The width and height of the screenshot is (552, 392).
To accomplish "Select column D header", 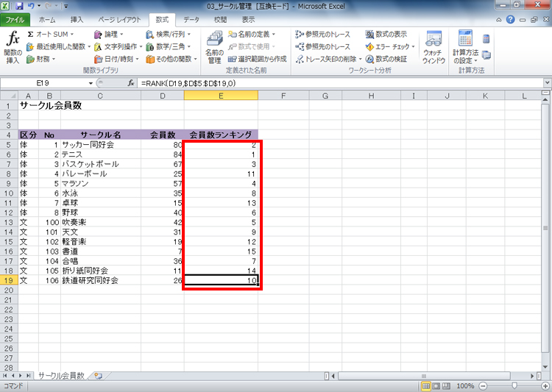I will click(x=163, y=96).
